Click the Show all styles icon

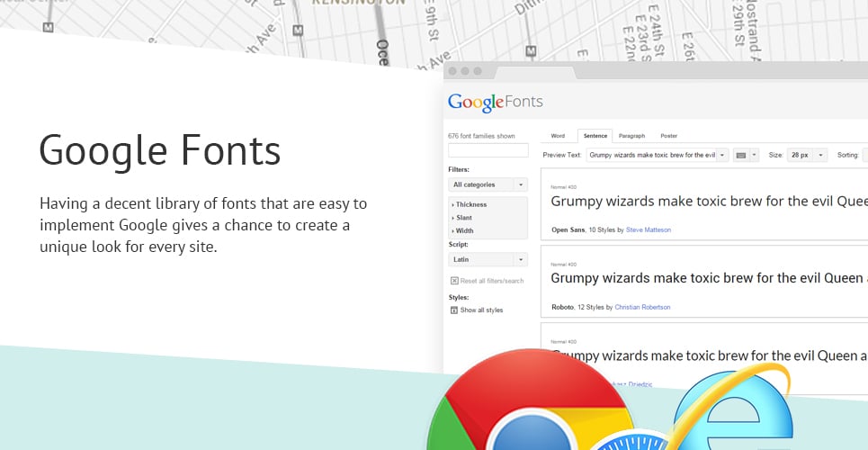click(x=454, y=310)
